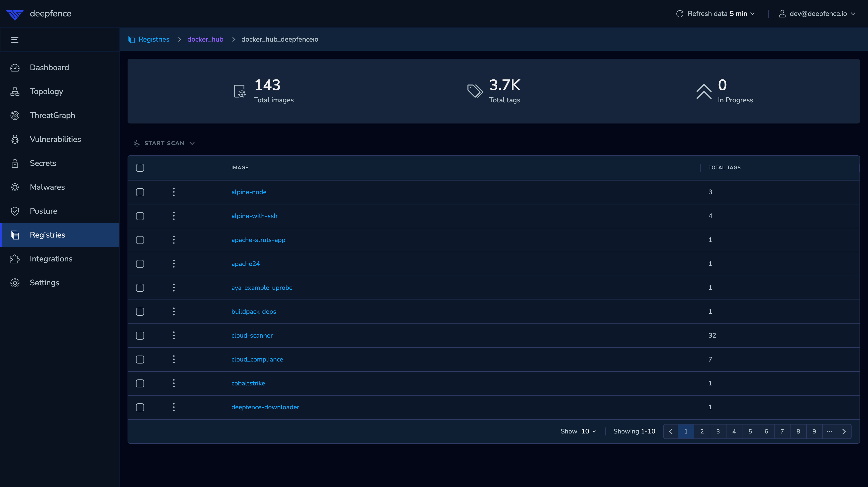This screenshot has width=868, height=487.
Task: Click the Malwares virus icon
Action: [15, 187]
